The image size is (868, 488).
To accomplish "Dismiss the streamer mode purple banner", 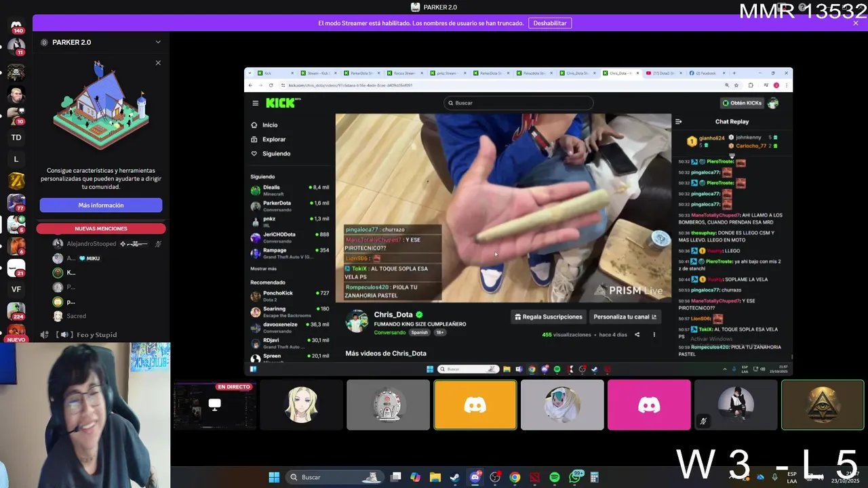I will 856,23.
